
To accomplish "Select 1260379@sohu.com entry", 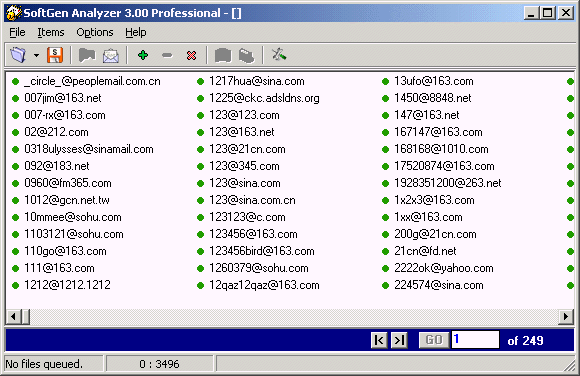I will 259,268.
